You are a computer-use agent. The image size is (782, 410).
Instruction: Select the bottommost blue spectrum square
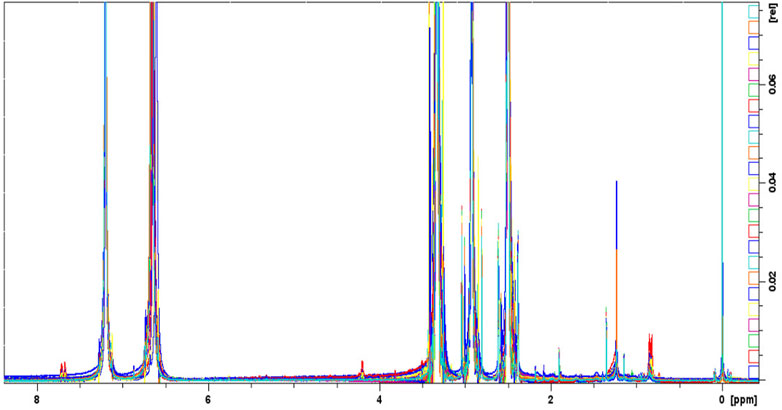tap(754, 372)
